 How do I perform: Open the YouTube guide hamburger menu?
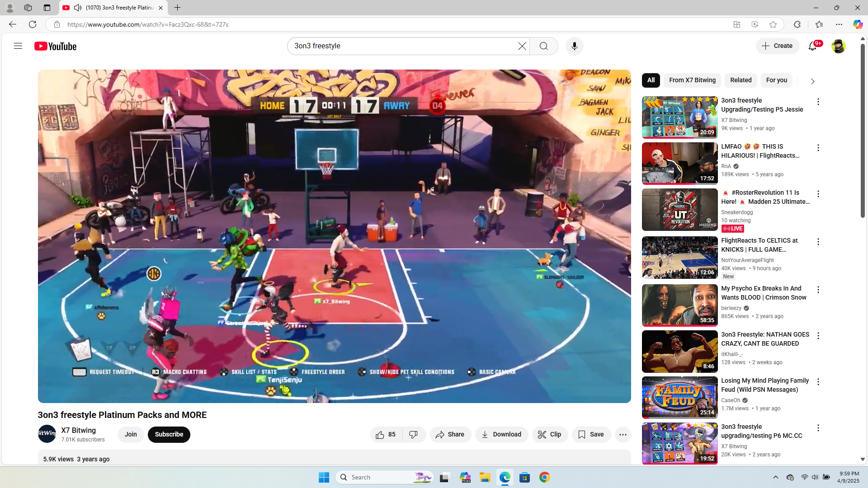point(18,46)
